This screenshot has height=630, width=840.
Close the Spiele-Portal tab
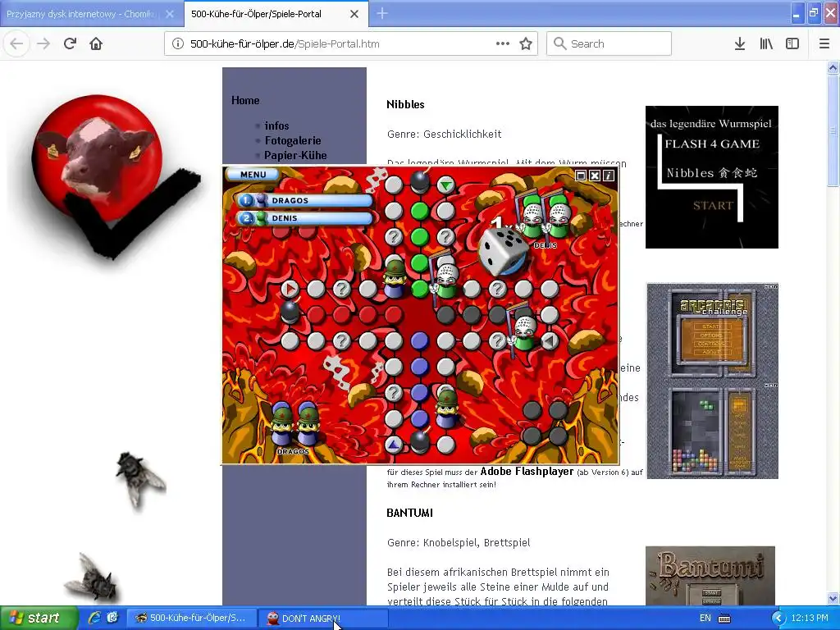coord(354,15)
